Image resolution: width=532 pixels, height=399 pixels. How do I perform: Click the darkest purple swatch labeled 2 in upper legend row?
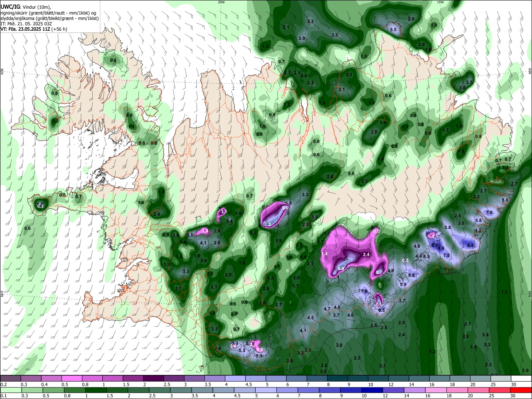153,379
